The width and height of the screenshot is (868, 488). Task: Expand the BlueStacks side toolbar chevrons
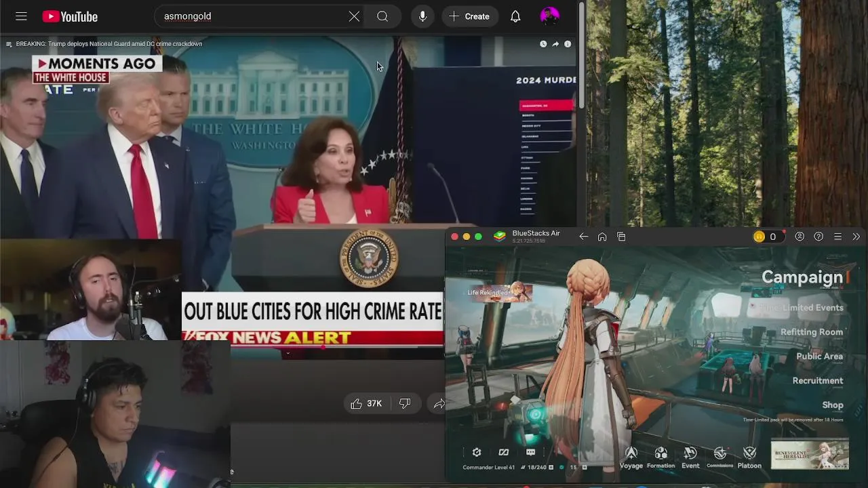[856, 237]
